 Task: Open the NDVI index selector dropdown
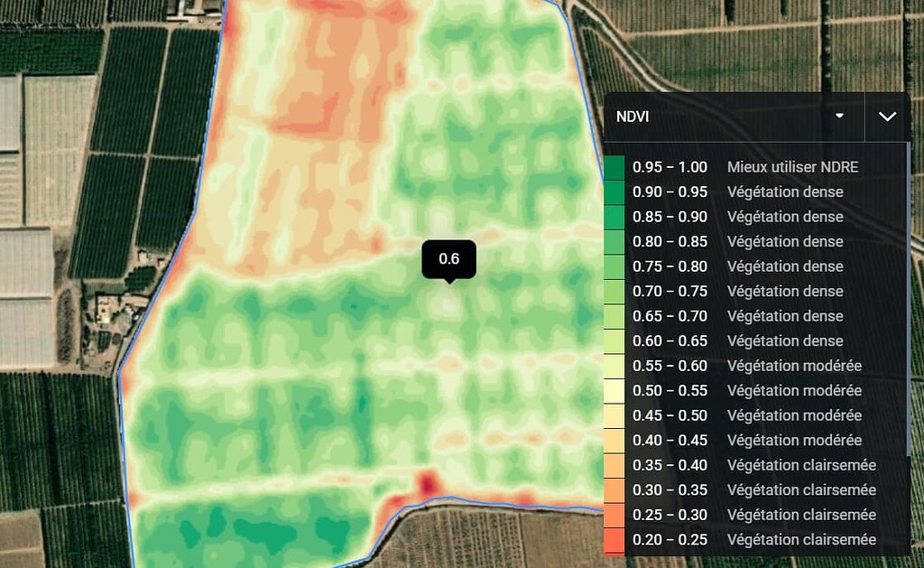click(731, 116)
